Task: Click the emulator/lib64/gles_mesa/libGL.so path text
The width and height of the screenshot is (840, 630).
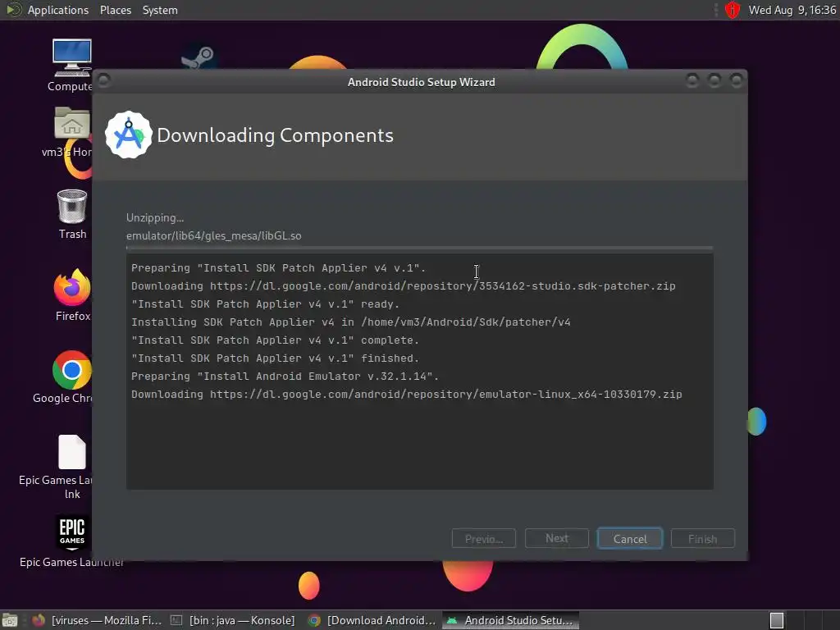Action: 214,235
